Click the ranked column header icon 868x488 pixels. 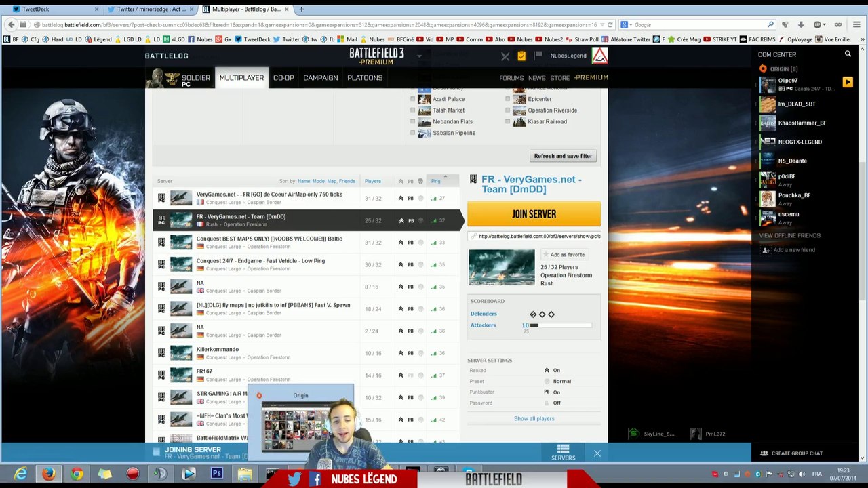tap(400, 181)
